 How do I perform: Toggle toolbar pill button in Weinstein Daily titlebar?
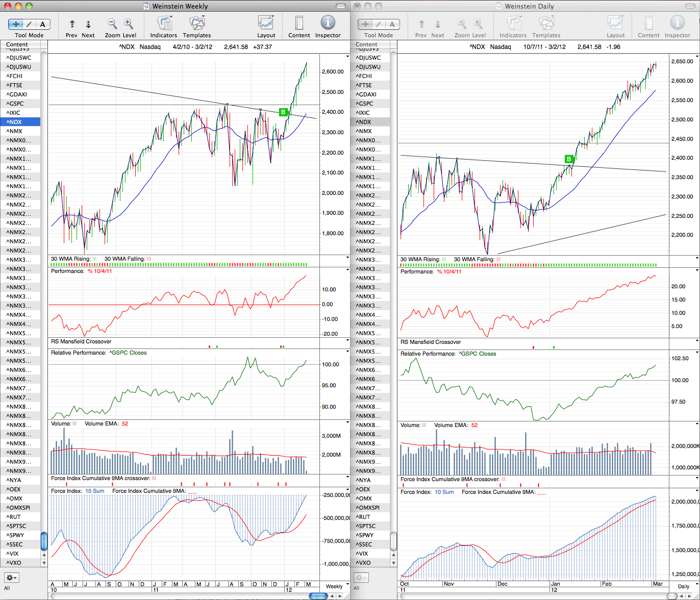tap(690, 6)
